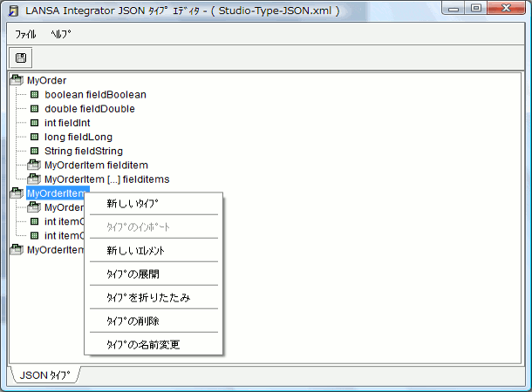Click the save disk toolbar icon
The image size is (532, 392).
coord(21,58)
